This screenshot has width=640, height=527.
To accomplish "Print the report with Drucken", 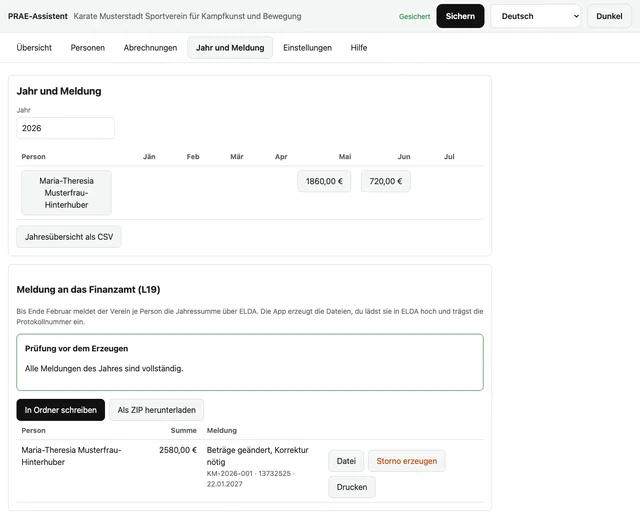I will point(352,487).
